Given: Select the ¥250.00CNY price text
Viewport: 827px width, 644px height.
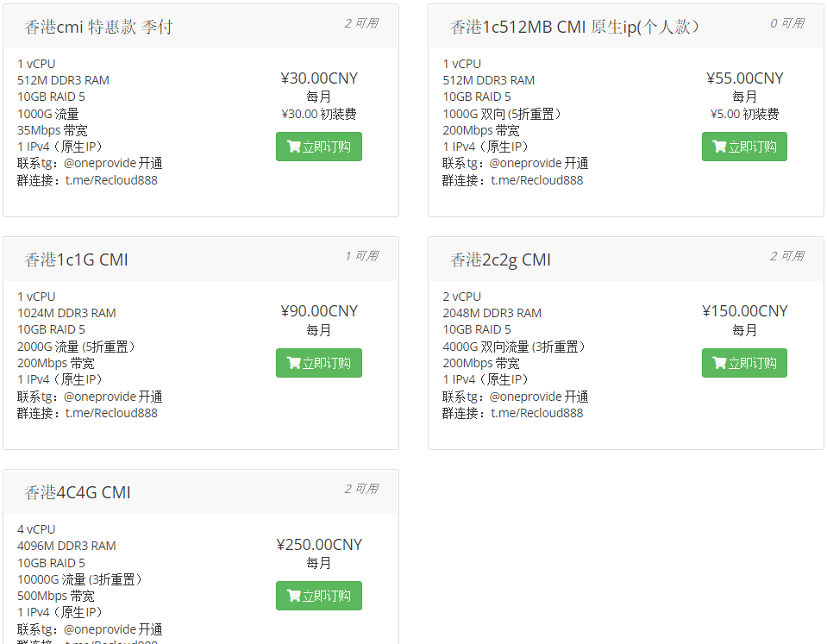Looking at the screenshot, I should pos(319,544).
